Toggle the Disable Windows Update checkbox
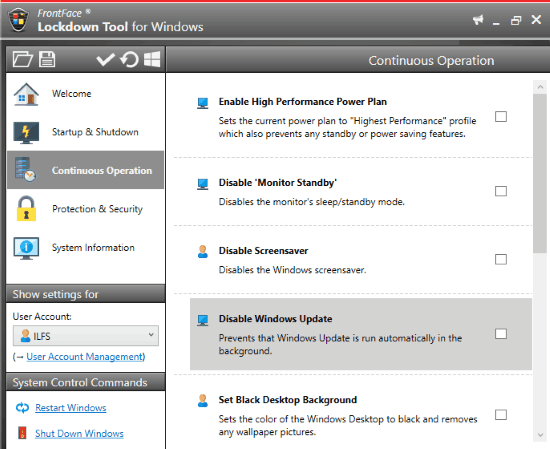 501,334
